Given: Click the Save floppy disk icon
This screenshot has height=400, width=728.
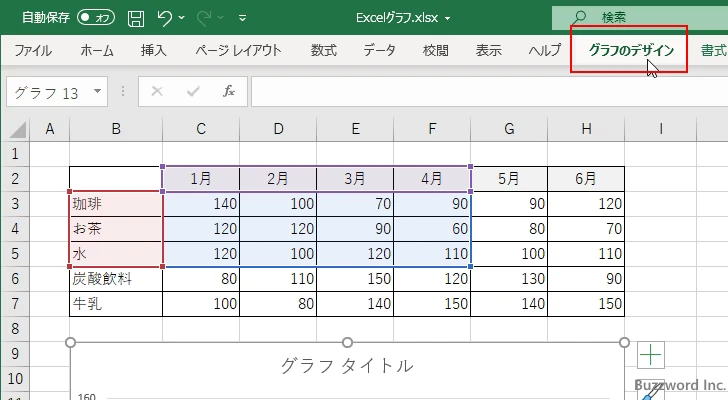Looking at the screenshot, I should (136, 17).
